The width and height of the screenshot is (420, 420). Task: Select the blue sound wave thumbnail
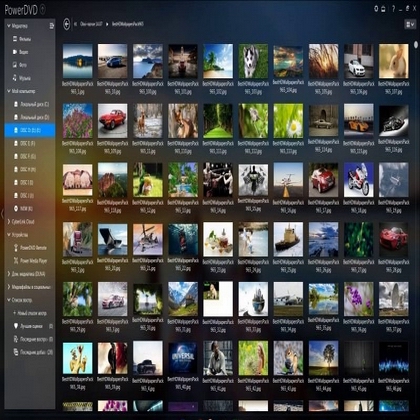coord(394,358)
